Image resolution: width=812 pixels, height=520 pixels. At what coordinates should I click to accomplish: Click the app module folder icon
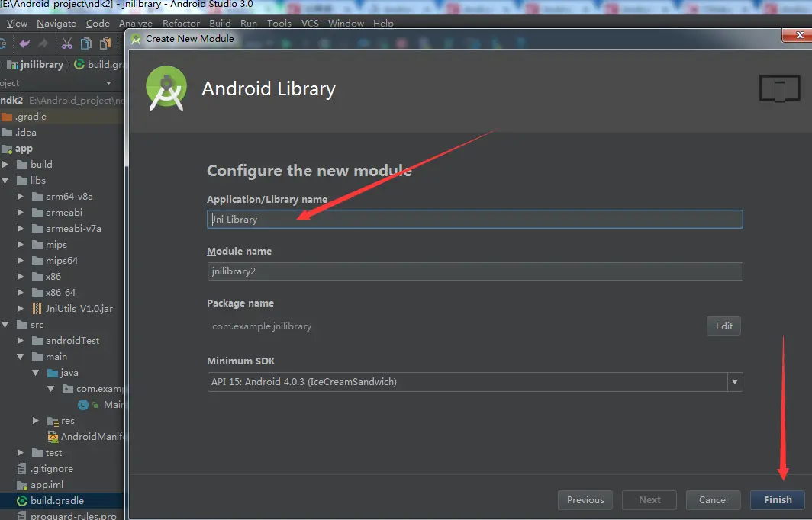point(7,149)
